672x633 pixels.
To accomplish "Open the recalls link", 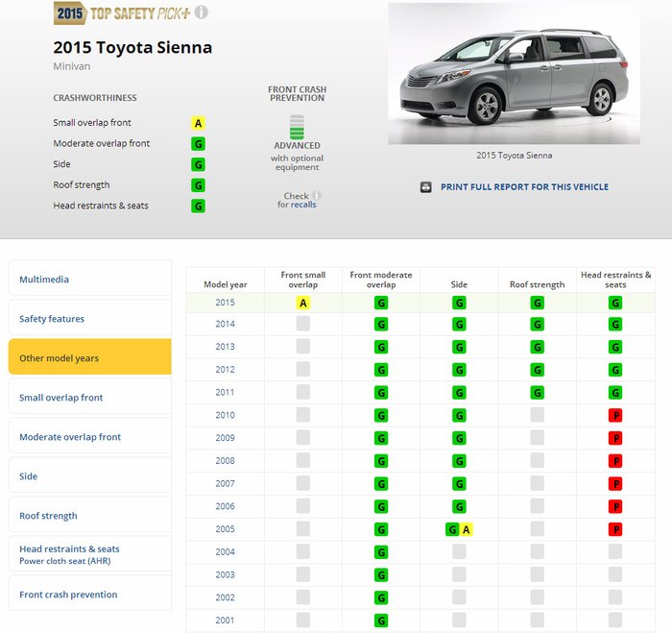I will pos(303,205).
